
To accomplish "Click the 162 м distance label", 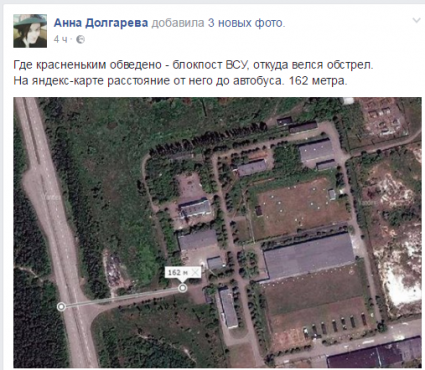I will click(x=178, y=272).
